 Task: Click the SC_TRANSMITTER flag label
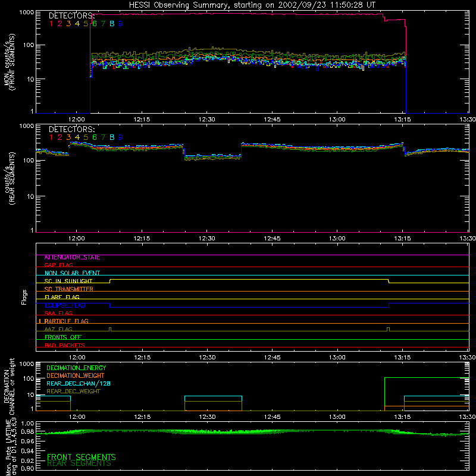pyautogui.click(x=69, y=289)
